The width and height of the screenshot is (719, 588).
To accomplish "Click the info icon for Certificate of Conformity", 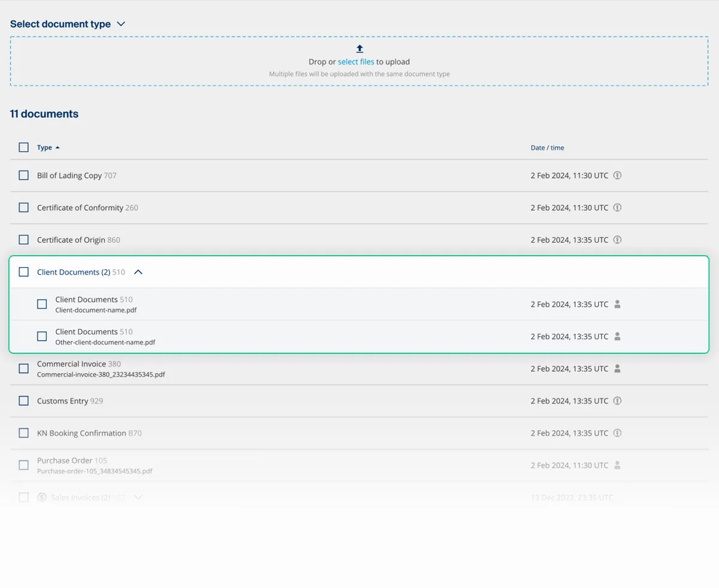I will point(617,207).
